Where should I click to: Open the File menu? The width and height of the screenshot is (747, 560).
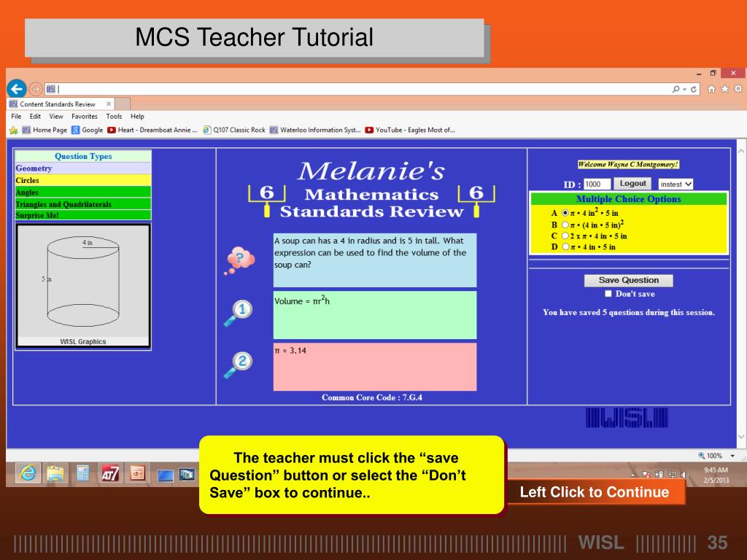coord(16,116)
